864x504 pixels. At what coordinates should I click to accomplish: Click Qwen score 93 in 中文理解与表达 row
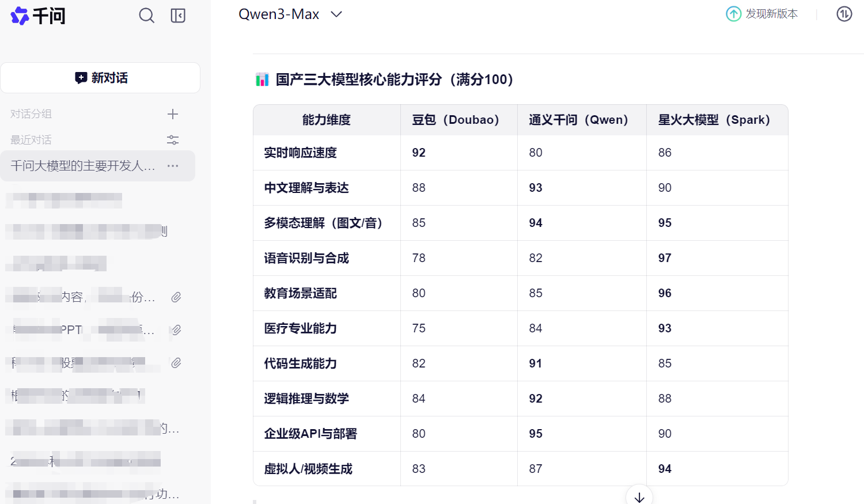(x=536, y=188)
